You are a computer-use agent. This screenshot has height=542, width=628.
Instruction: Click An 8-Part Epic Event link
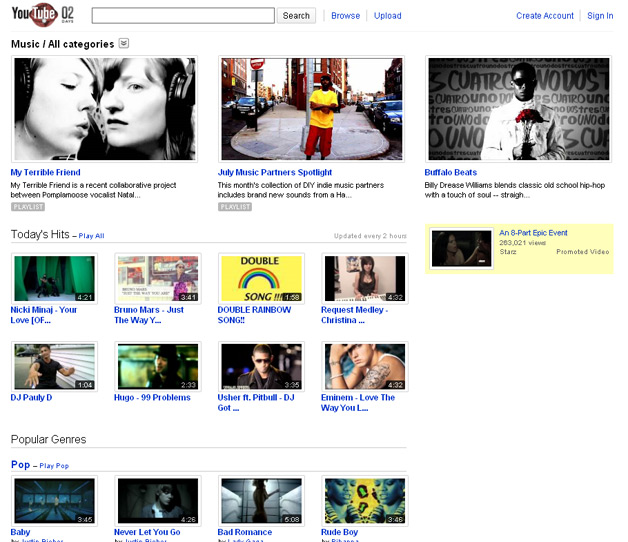coord(533,233)
